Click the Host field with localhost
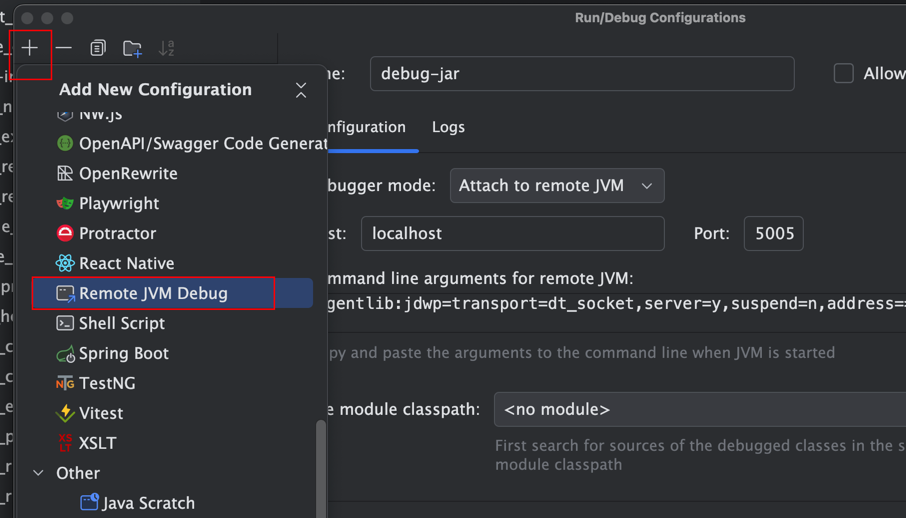 [x=513, y=234]
